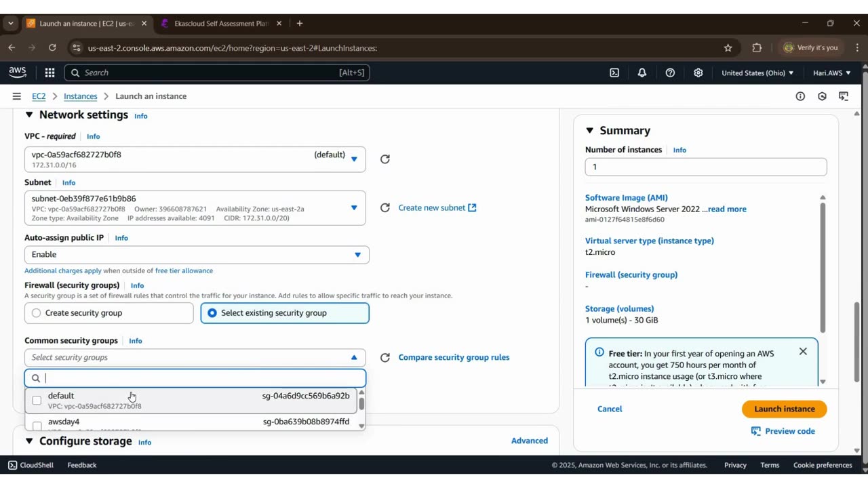
Task: Click the clock history icon below header
Action: 822,96
